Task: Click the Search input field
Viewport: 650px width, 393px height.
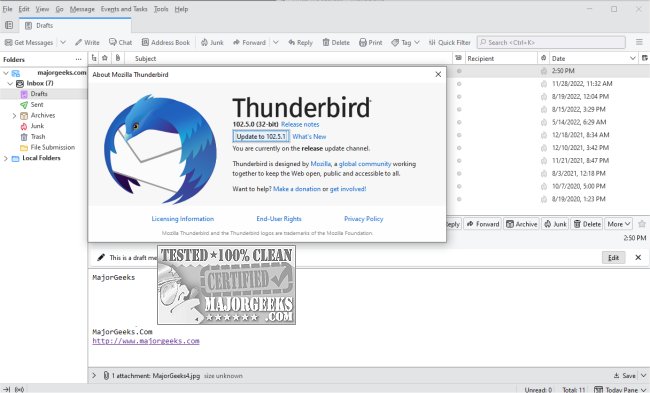Action: tap(551, 42)
